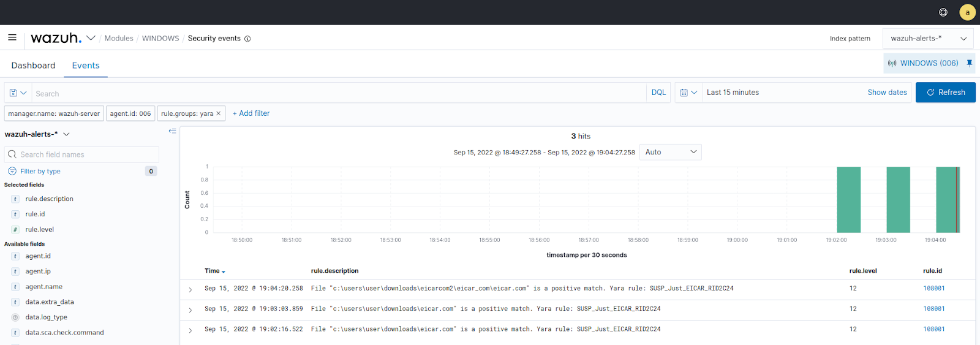Click the Wazuh logo

click(56, 38)
